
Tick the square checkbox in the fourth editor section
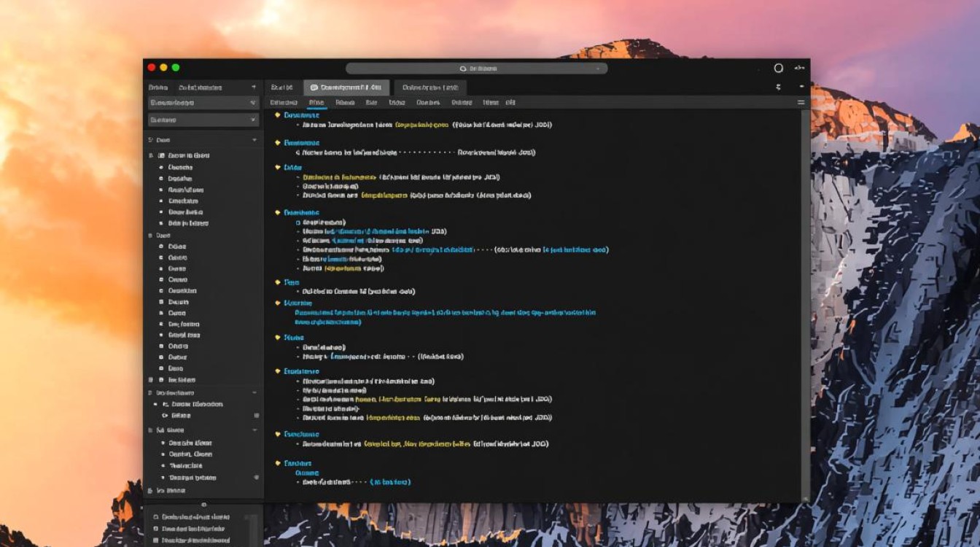[298, 222]
